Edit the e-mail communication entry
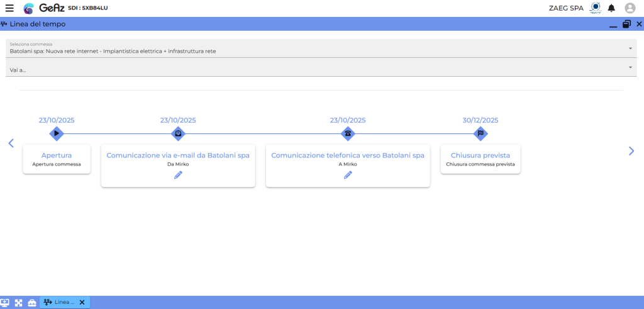 178,175
